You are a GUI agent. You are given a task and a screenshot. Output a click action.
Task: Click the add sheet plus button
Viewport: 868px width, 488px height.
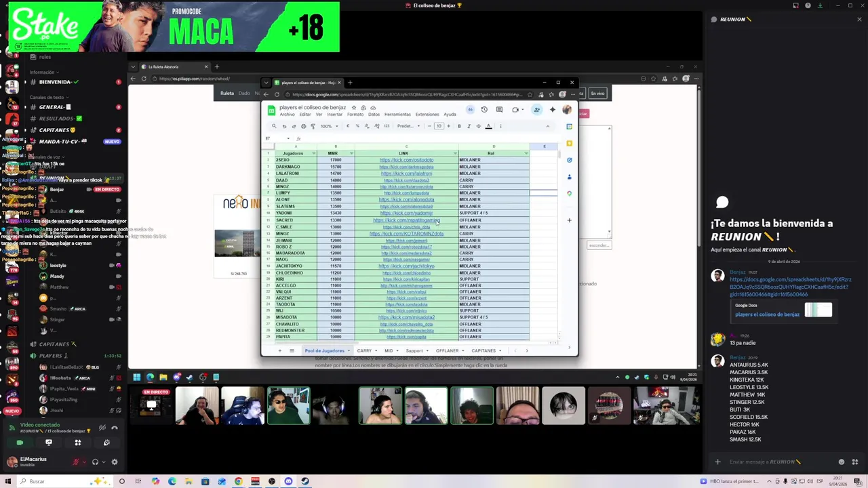279,350
